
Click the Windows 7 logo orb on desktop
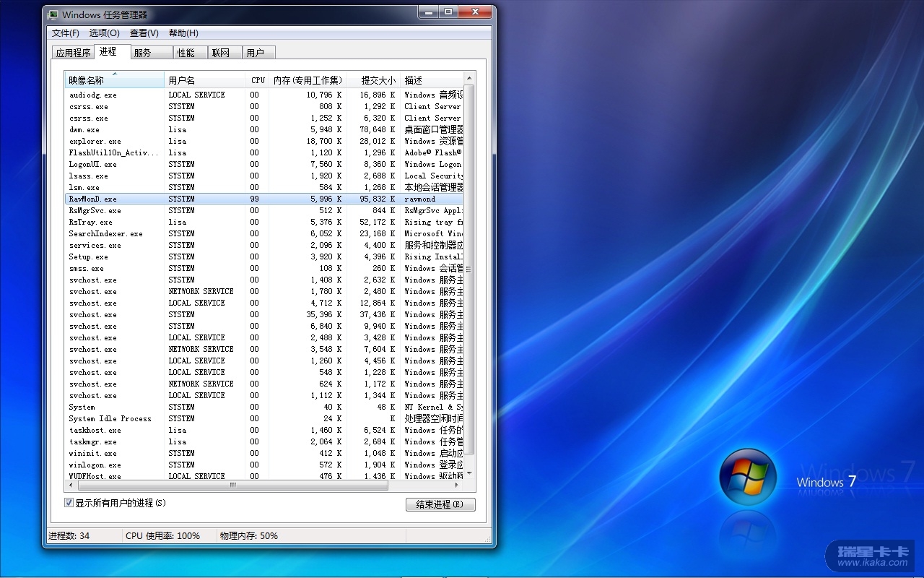747,477
